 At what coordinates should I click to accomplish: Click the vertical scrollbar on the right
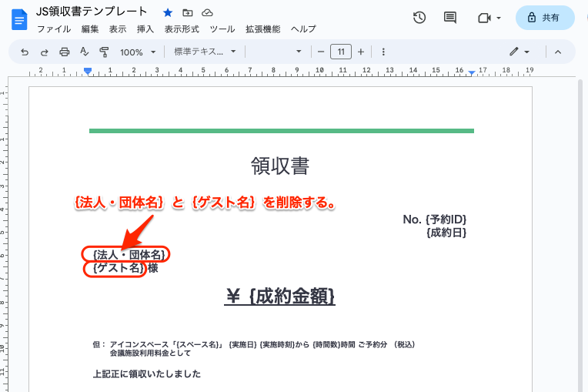580,234
